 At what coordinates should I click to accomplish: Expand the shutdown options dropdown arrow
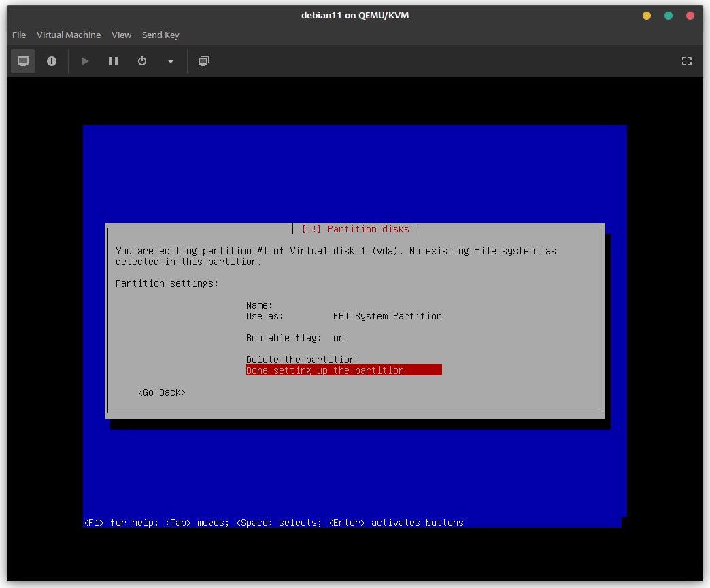171,61
